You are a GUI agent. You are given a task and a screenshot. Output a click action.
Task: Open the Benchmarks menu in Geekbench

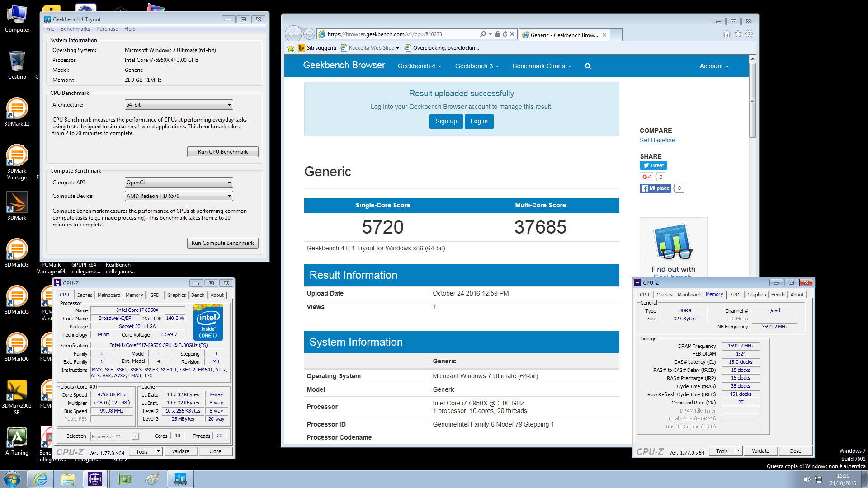click(75, 29)
